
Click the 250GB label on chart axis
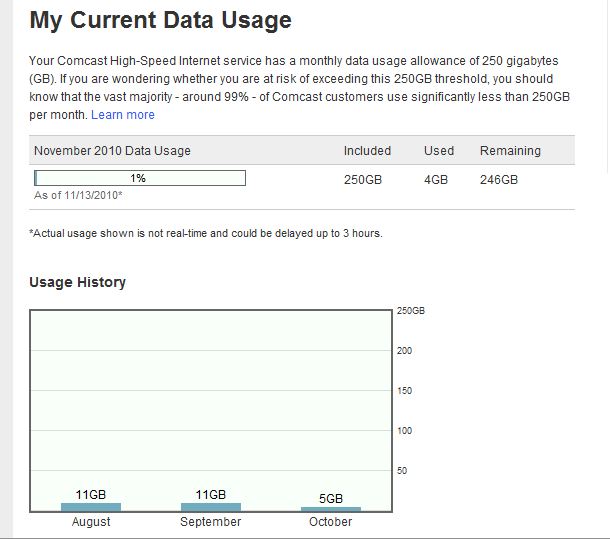(x=412, y=311)
